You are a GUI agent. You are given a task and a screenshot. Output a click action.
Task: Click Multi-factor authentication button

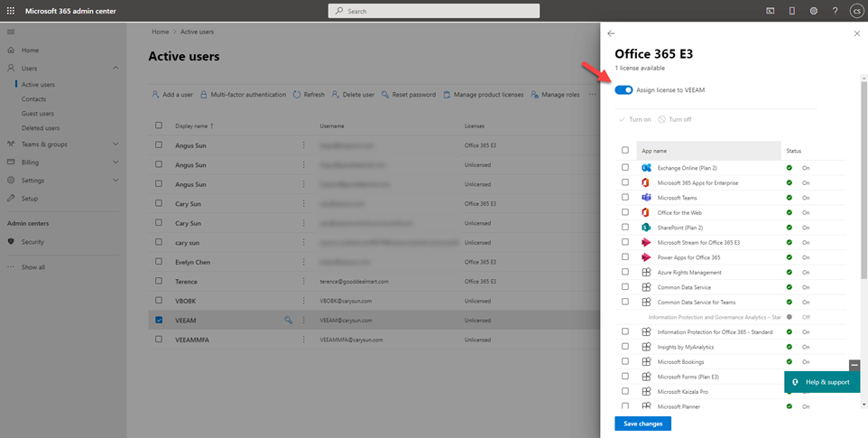(243, 95)
